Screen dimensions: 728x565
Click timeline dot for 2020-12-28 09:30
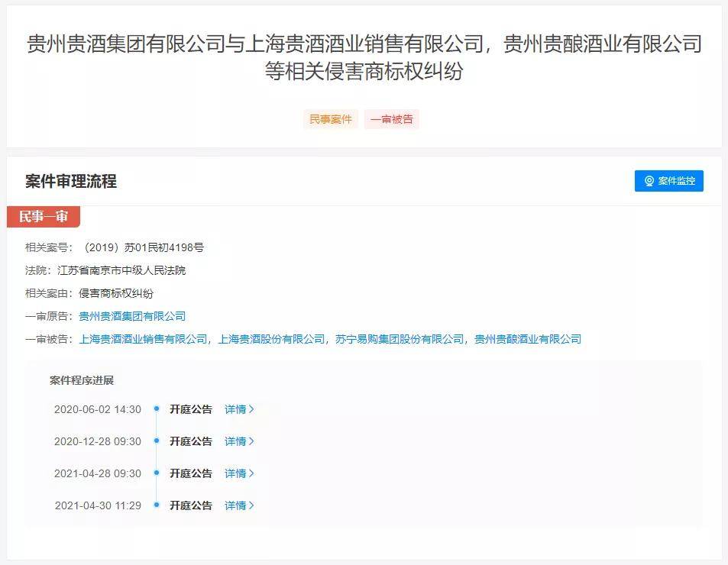tap(157, 441)
